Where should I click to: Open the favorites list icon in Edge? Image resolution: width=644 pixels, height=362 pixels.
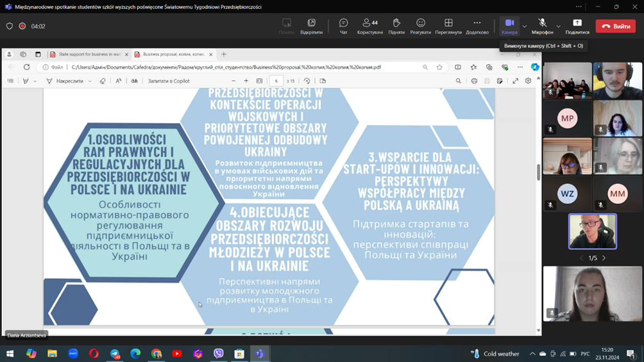pos(473,67)
